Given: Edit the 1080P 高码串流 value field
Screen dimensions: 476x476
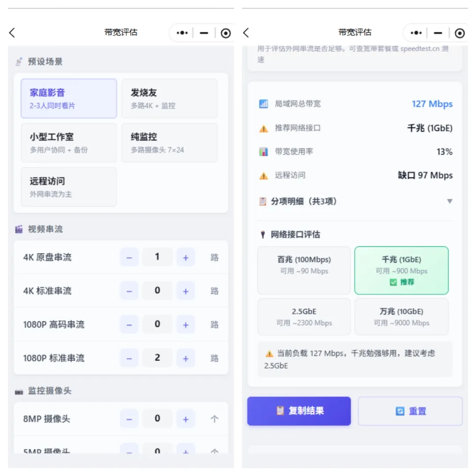Looking at the screenshot, I should click(157, 324).
